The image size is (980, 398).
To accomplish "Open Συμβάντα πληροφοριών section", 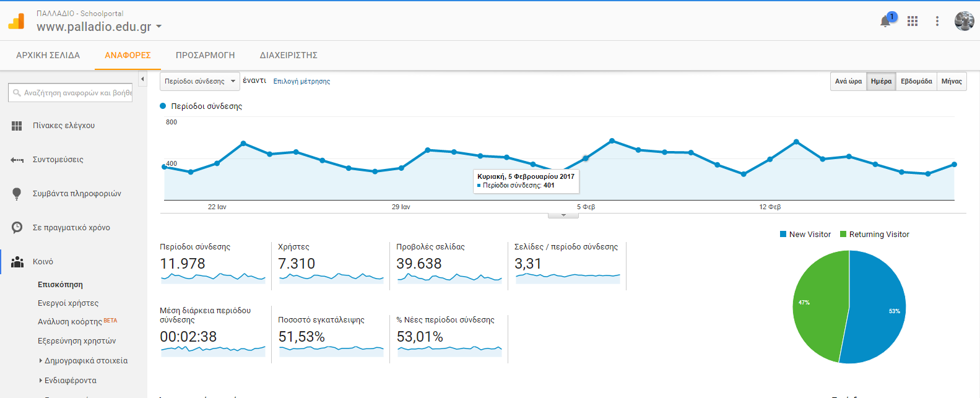I will 77,194.
